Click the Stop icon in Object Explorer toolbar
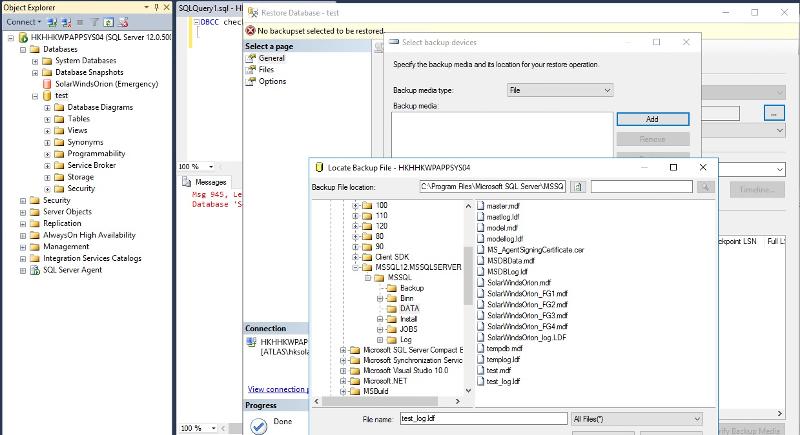 [x=80, y=22]
